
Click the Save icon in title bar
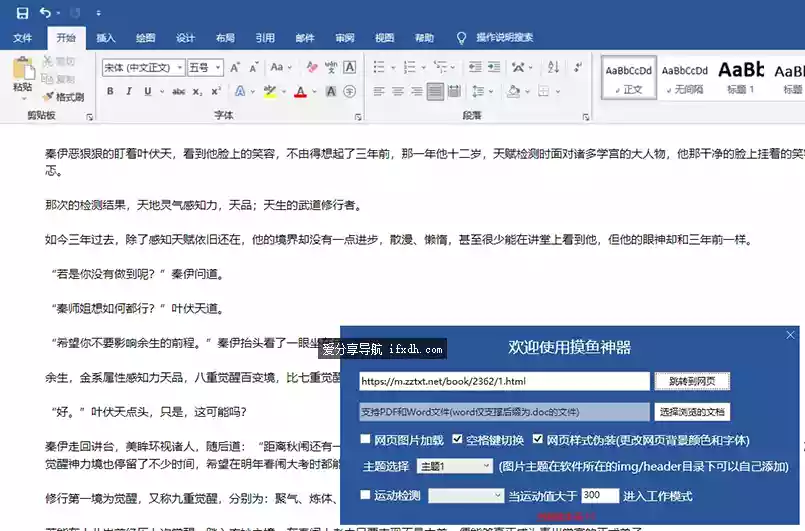(22, 13)
